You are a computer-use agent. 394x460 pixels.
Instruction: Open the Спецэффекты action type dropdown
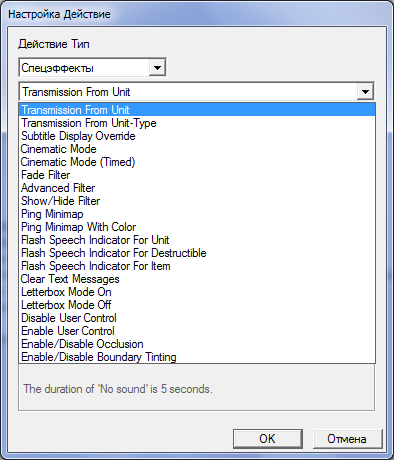(x=92, y=68)
